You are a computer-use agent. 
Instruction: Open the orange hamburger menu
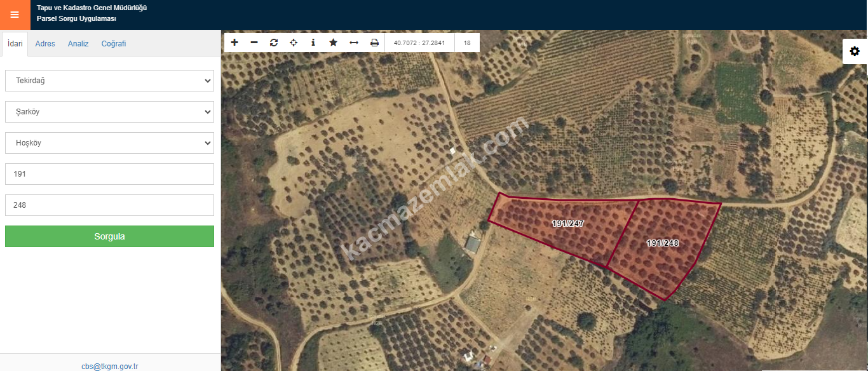(15, 15)
